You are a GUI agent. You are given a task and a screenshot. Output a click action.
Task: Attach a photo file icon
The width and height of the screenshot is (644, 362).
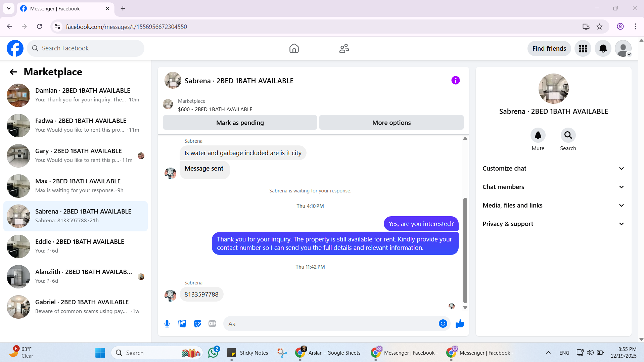point(182,324)
